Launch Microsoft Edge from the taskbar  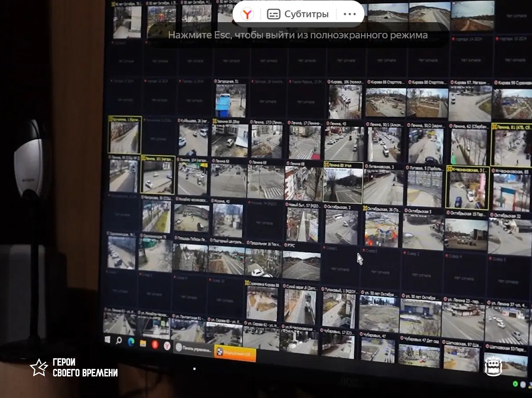pos(131,342)
